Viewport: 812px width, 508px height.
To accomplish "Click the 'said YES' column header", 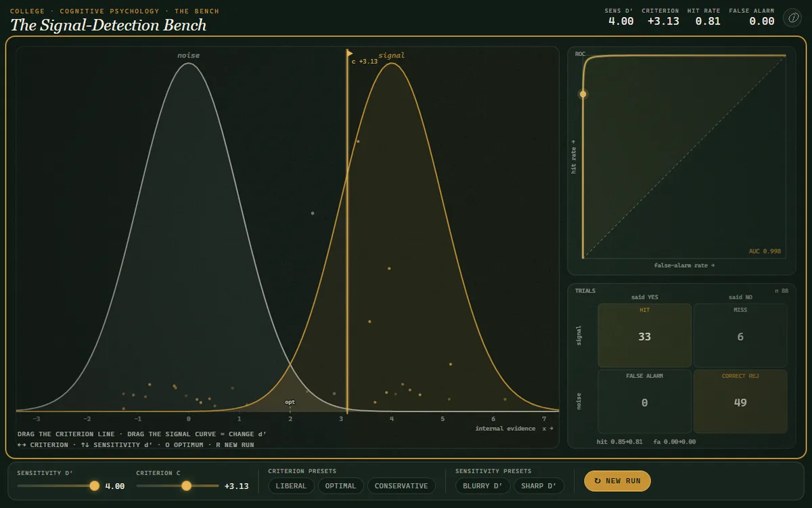I will 644,297.
